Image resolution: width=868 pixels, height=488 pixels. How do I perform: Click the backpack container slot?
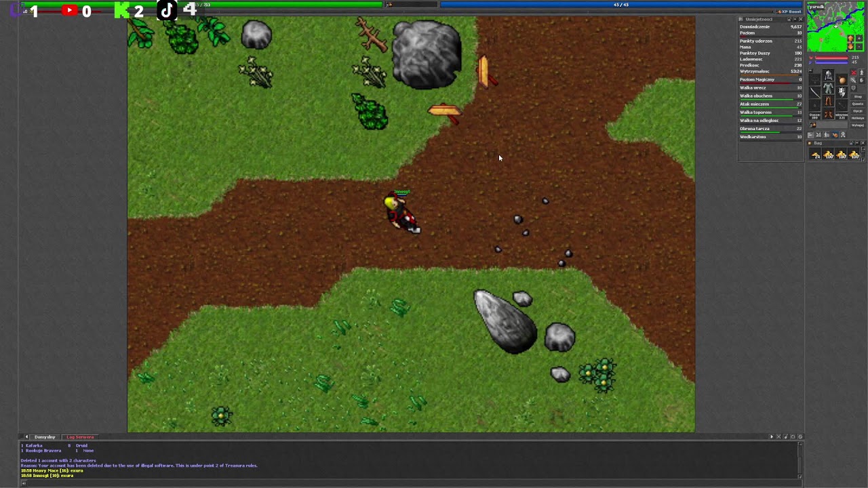tap(842, 79)
